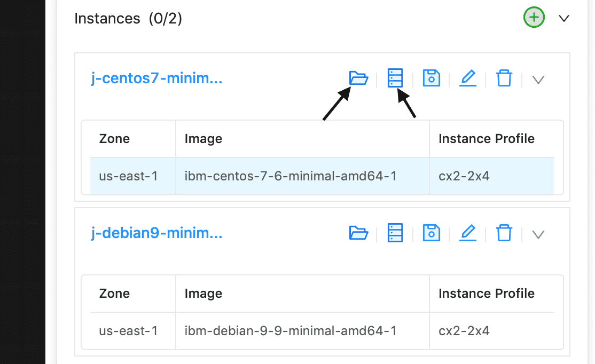Viewport: 595px width, 364px height.
Task: Select the ibm-debian-9-9-minimal-amd64-1 table row
Action: point(322,330)
